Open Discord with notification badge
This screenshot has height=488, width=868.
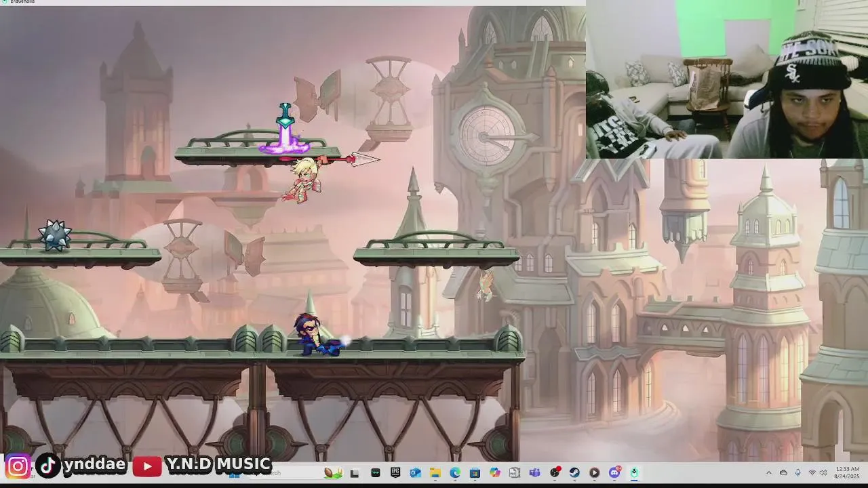pos(614,472)
